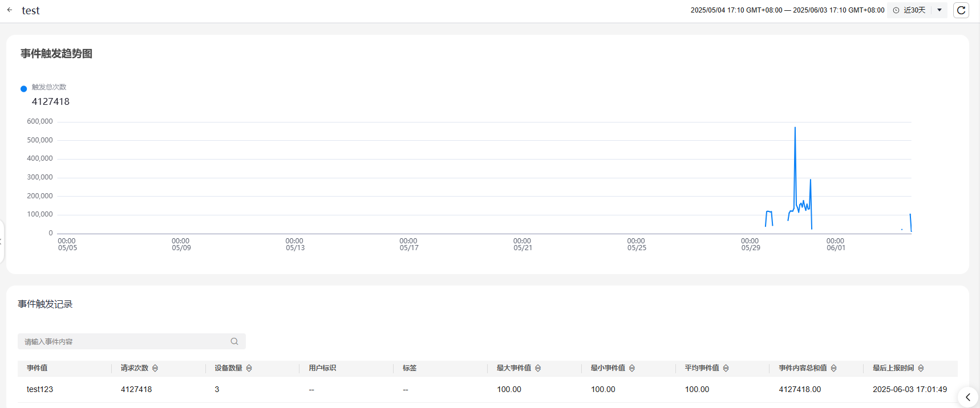Click the 06/01 axis label
The width and height of the screenshot is (980, 408).
[x=836, y=248]
